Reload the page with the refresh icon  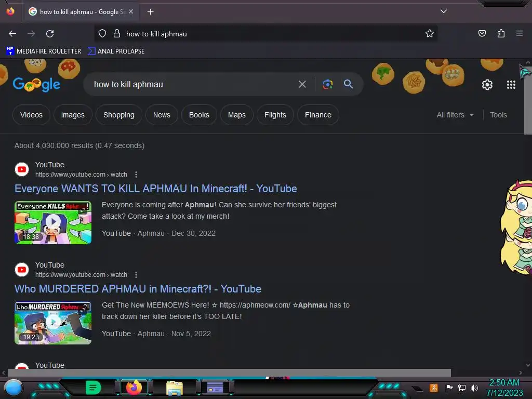point(50,34)
